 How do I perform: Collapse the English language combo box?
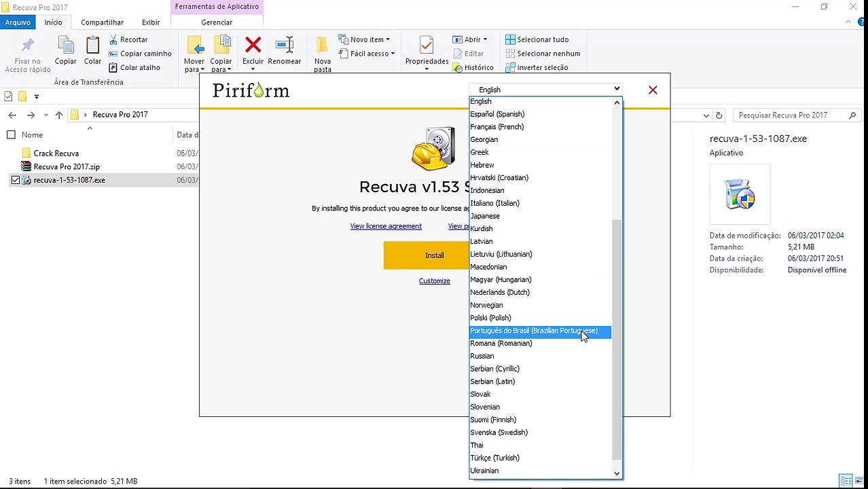(545, 89)
